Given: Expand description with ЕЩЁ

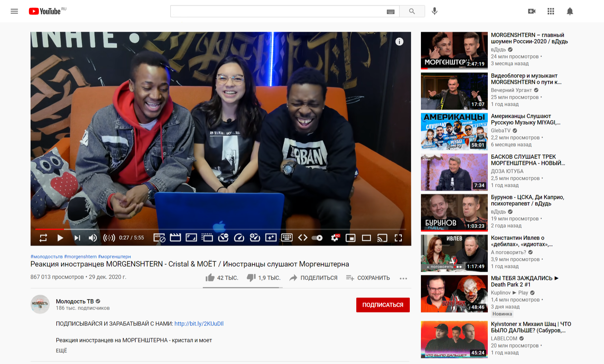Looking at the screenshot, I should click(61, 351).
